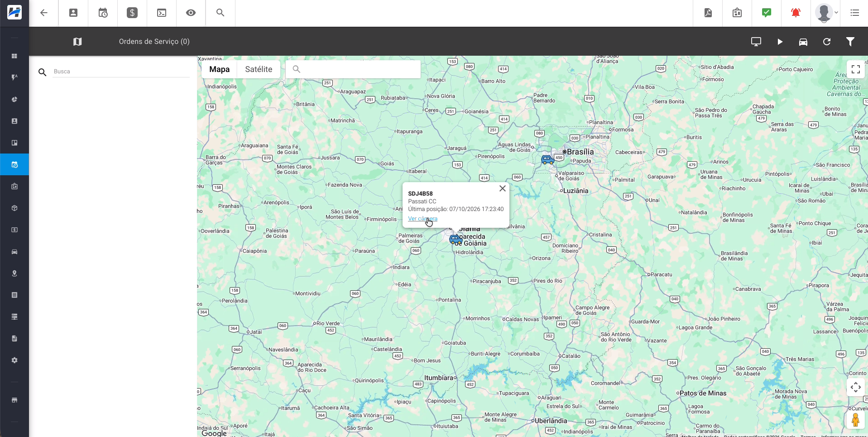Open the sidebar location pin icon
The image size is (868, 437).
click(x=14, y=274)
